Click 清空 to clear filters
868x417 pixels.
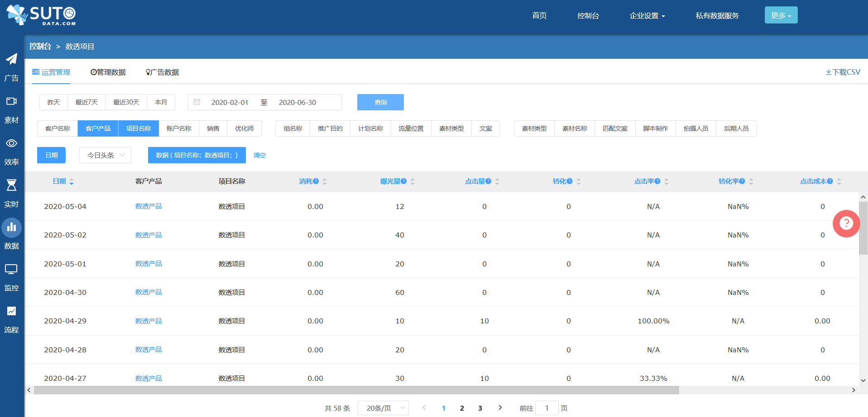[x=259, y=155]
